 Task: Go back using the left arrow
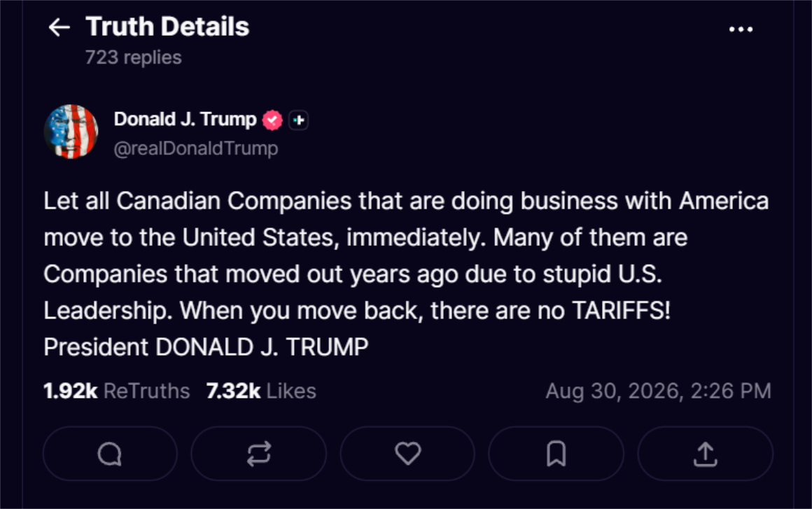point(59,27)
